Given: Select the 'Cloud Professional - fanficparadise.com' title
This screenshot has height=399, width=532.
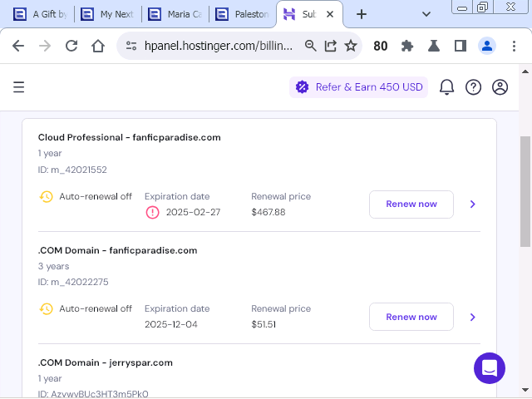Looking at the screenshot, I should (130, 137).
